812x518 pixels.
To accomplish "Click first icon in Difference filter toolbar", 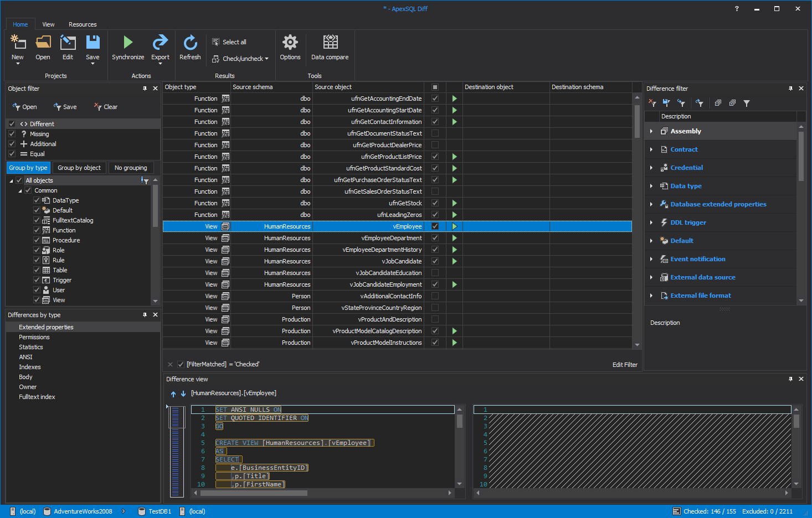I will [x=652, y=103].
